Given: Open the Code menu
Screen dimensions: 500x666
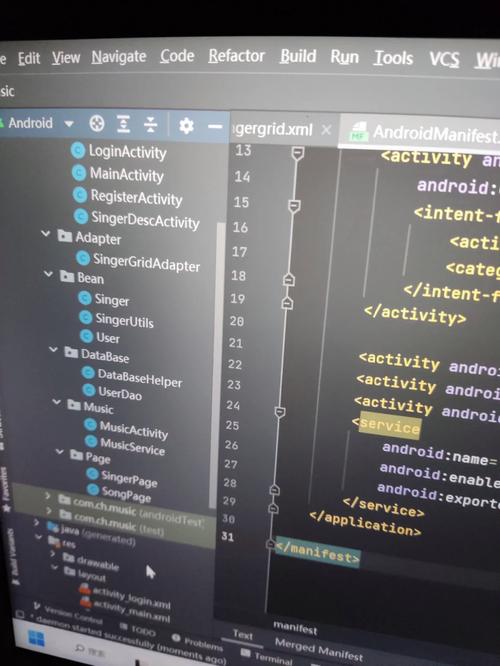Looking at the screenshot, I should click(x=177, y=56).
